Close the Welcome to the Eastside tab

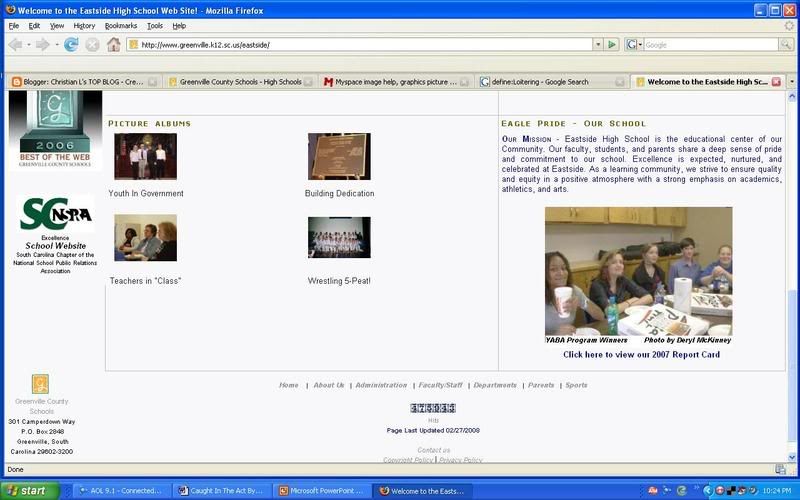click(x=776, y=82)
